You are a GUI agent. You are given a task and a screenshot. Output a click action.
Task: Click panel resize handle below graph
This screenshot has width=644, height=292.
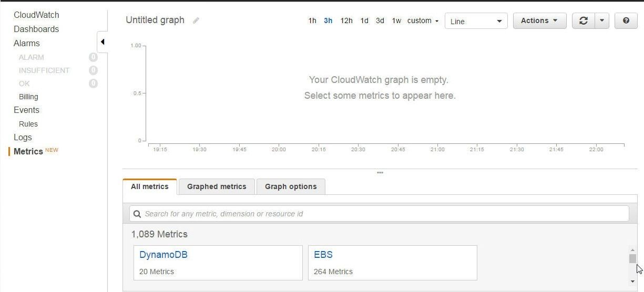pyautogui.click(x=380, y=172)
